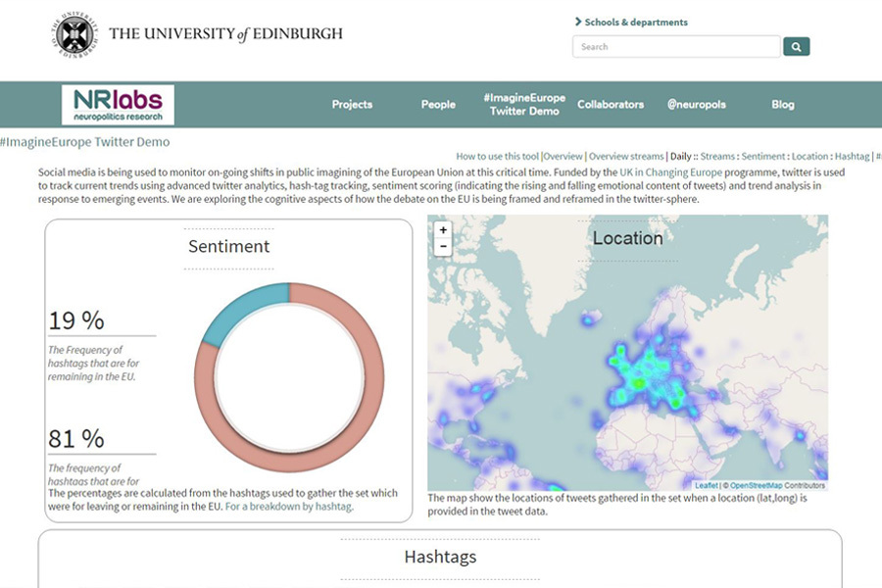The width and height of the screenshot is (882, 588).
Task: Click the Leaflet attribution link on map
Action: tap(706, 485)
